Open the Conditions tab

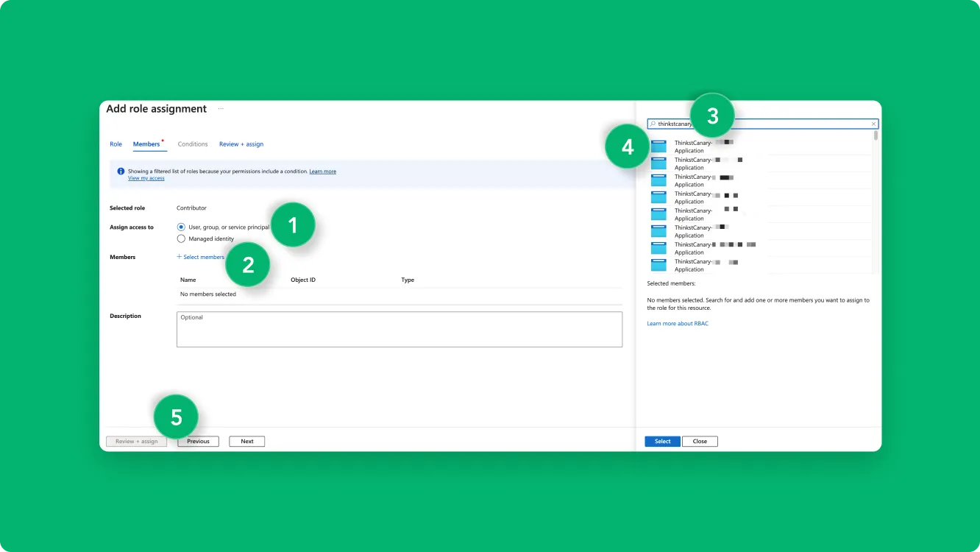(x=193, y=144)
